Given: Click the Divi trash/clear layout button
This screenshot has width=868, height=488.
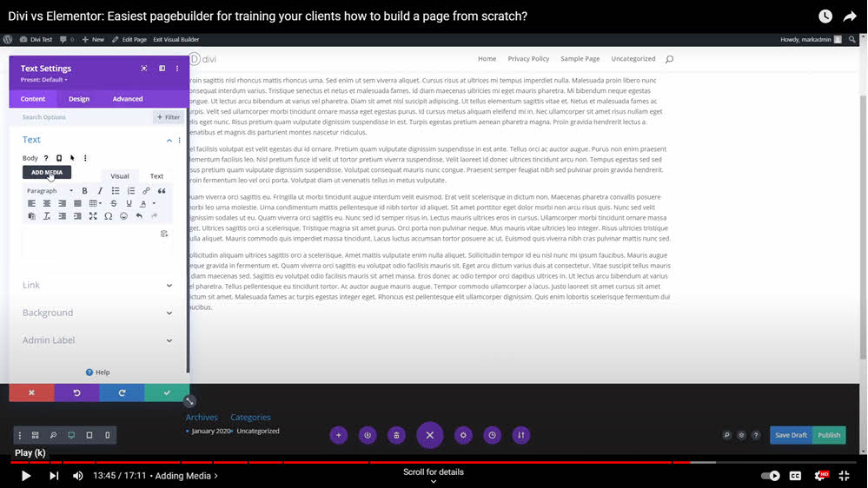Looking at the screenshot, I should tap(396, 435).
